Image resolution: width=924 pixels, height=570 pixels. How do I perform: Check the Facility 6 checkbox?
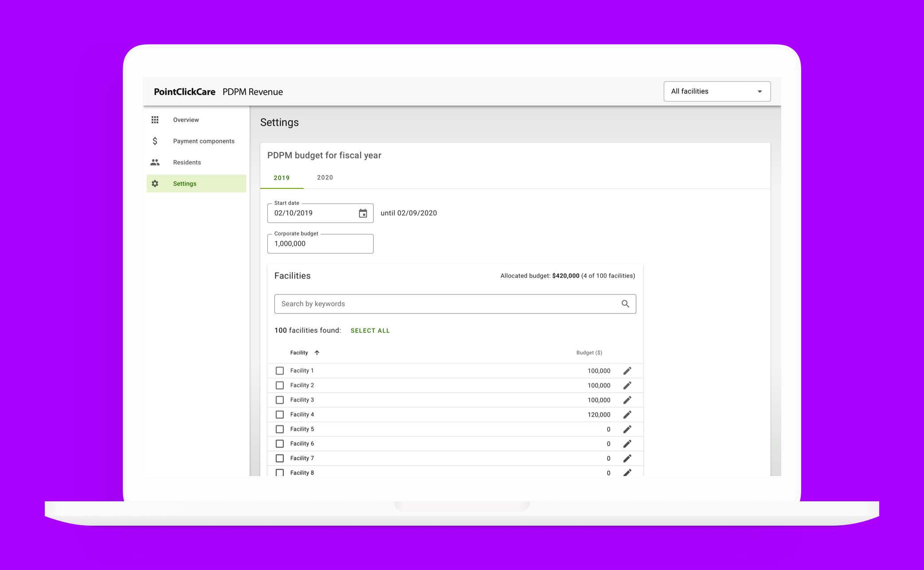280,444
